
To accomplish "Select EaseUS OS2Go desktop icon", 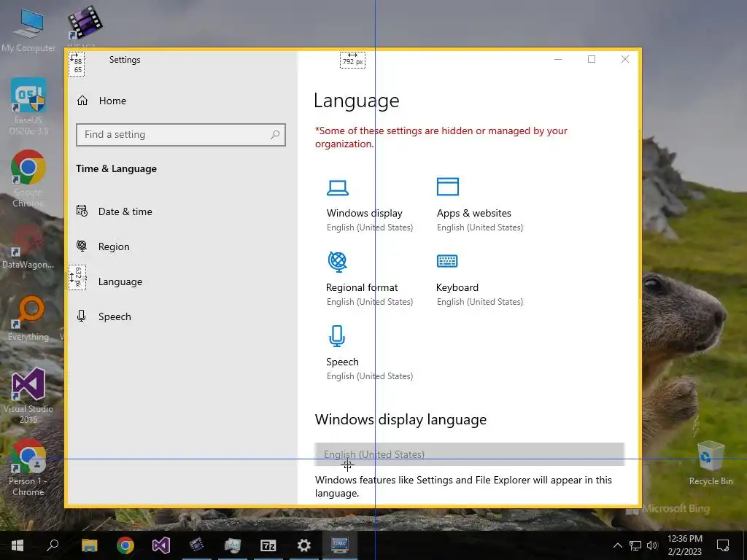I will click(28, 106).
